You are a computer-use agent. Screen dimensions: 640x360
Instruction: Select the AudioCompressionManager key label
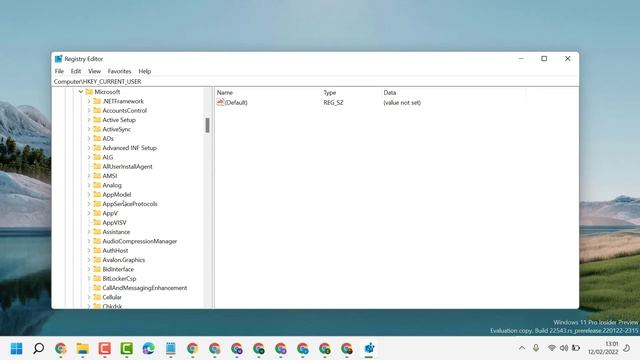point(140,241)
